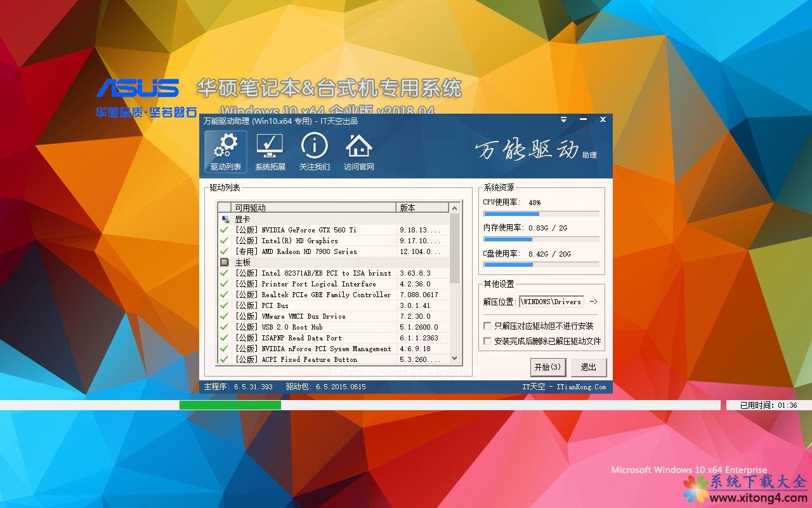Toggle checkmark for Printer Port Logical Interface
This screenshot has width=812, height=508.
[x=225, y=284]
